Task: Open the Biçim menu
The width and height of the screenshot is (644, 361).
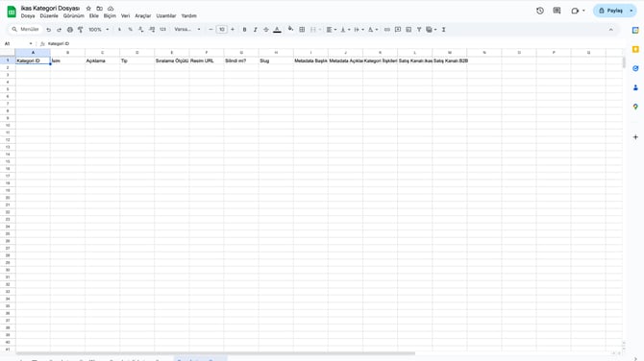Action: (x=110, y=16)
